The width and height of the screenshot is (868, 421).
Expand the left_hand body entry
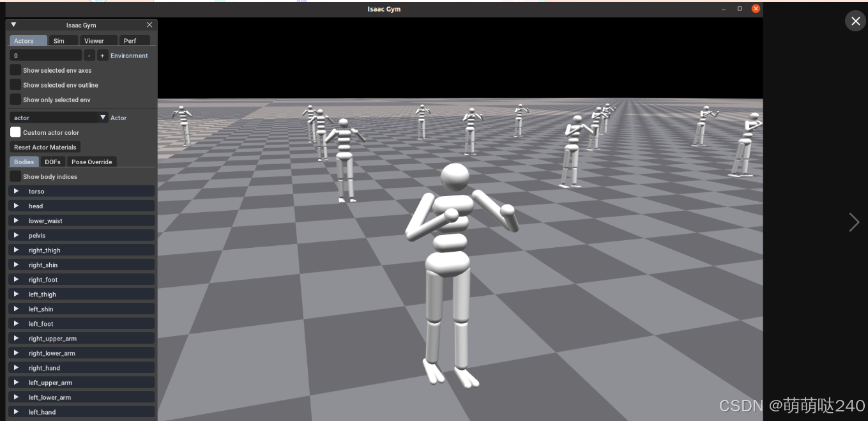(15, 411)
